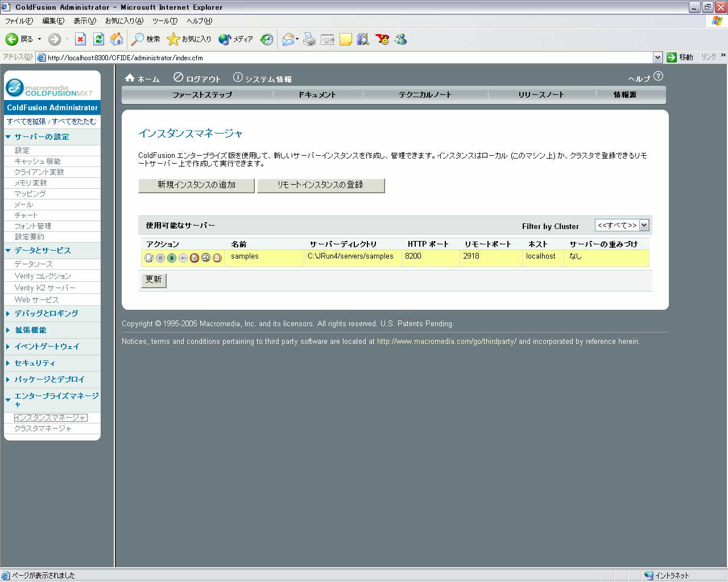Image resolution: width=728 pixels, height=582 pixels.
Task: Click the stop server icon for samples
Action: (x=160, y=258)
